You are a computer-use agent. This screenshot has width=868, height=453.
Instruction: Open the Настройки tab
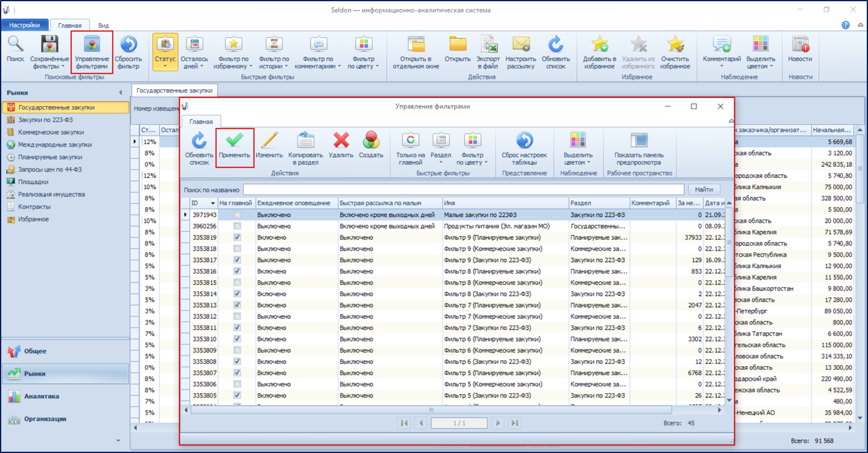(25, 25)
